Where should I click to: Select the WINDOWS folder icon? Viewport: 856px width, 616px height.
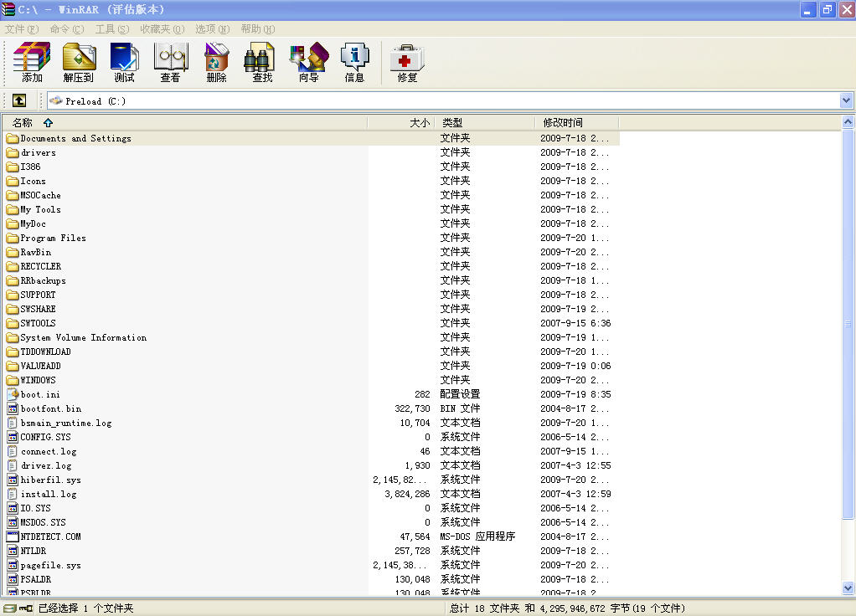tap(13, 380)
